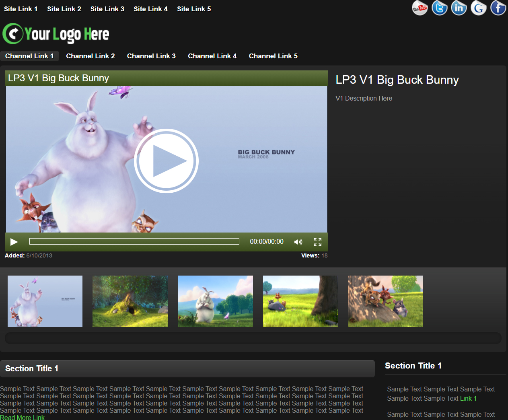Click the Your Logo Here logo
The width and height of the screenshot is (508, 420).
[x=56, y=34]
